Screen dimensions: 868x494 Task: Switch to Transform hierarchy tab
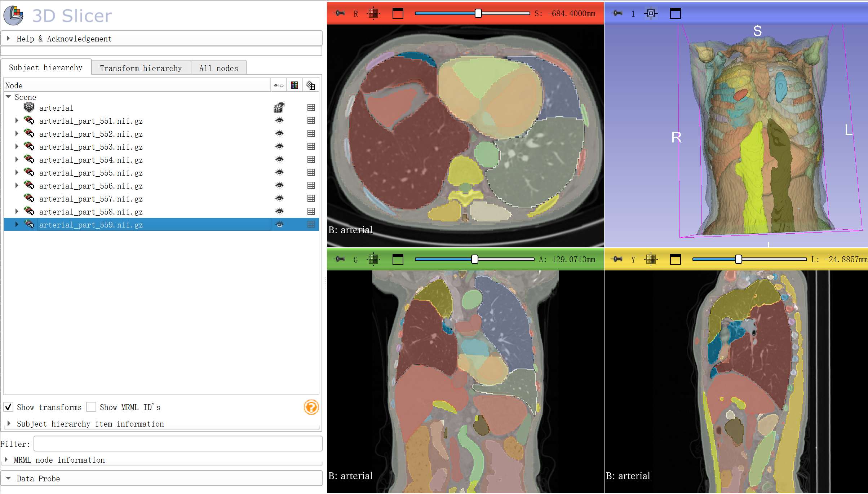tap(141, 68)
